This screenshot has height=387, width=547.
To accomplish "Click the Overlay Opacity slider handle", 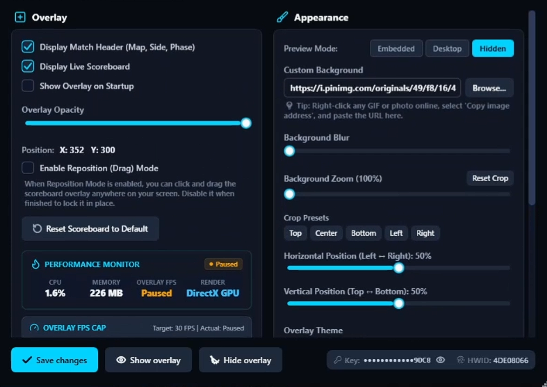I will (x=246, y=123).
